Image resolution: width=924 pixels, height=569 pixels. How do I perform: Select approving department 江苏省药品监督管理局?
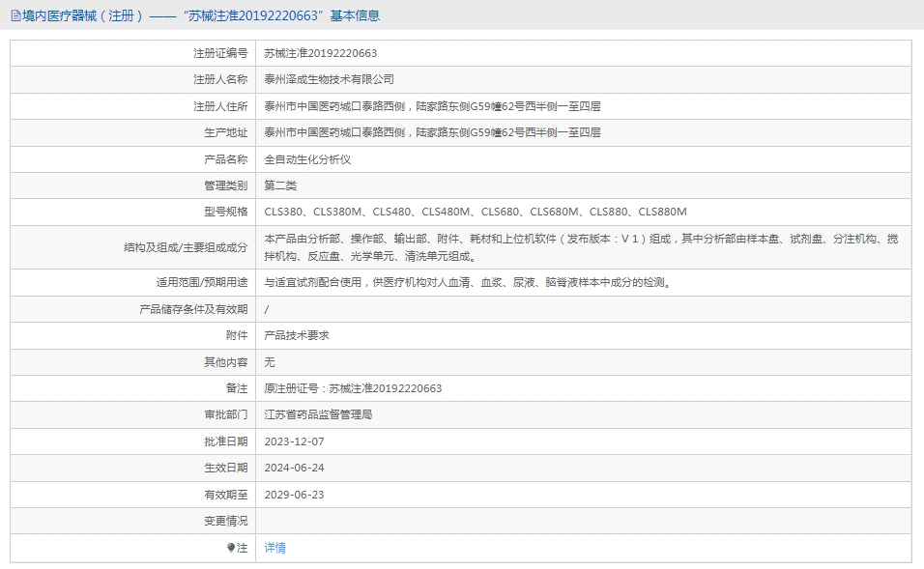(x=318, y=414)
